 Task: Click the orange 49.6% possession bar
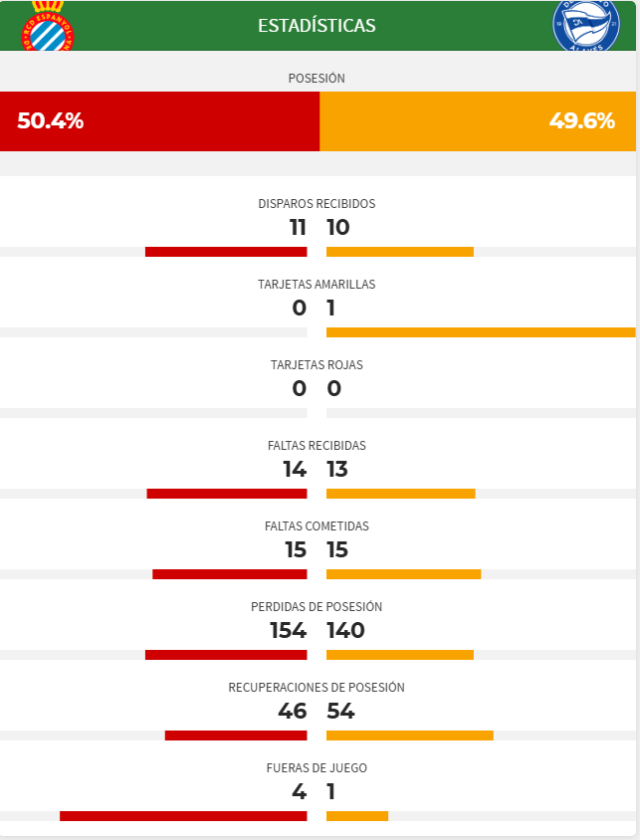[x=478, y=121]
